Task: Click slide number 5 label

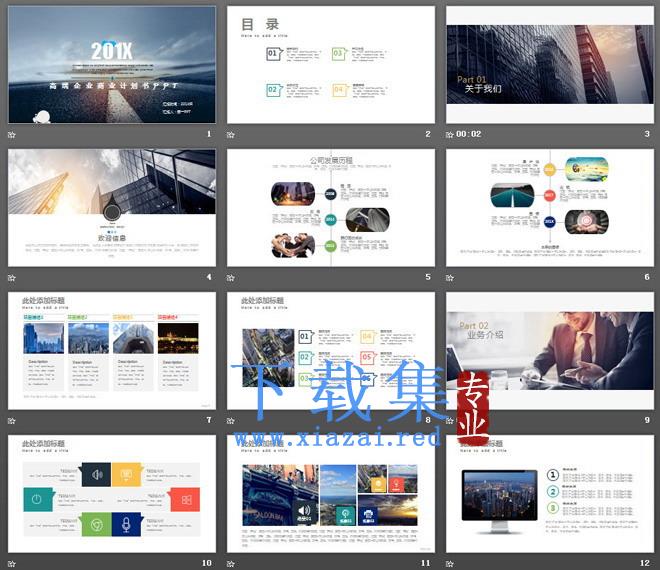Action: 428,277
